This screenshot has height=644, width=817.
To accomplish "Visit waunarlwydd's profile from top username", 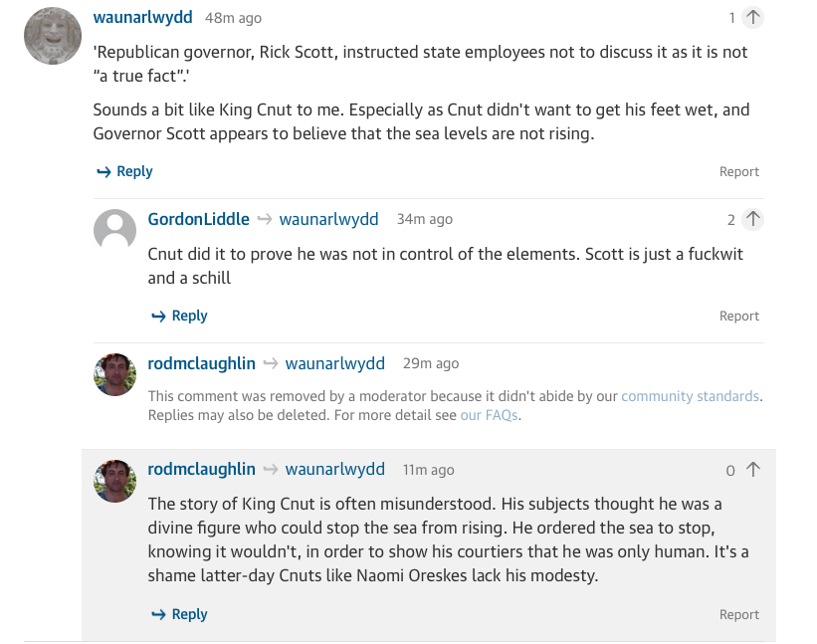I will (142, 18).
